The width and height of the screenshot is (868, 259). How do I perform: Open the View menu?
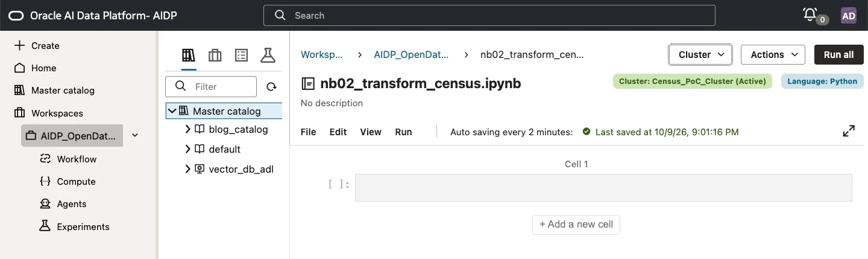371,132
